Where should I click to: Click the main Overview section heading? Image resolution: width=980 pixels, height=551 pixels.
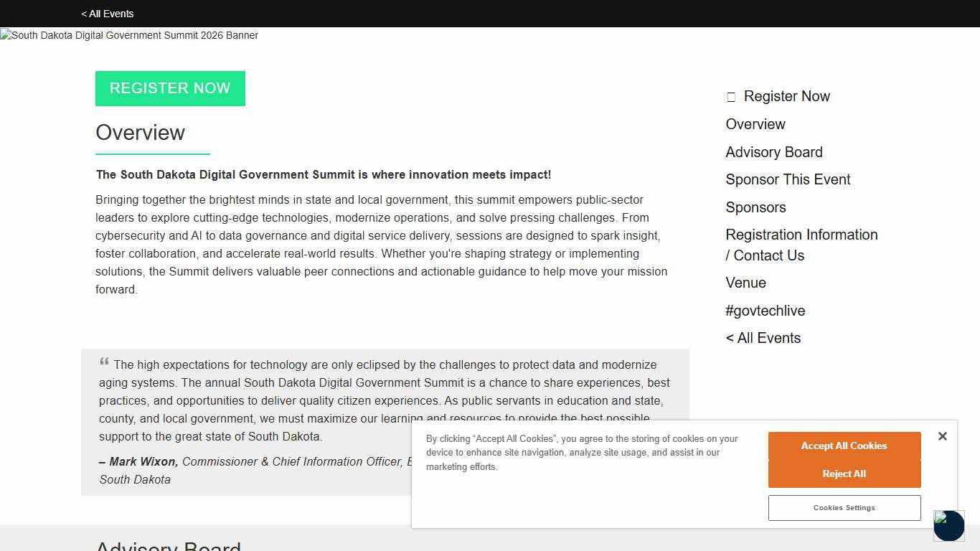click(x=141, y=133)
